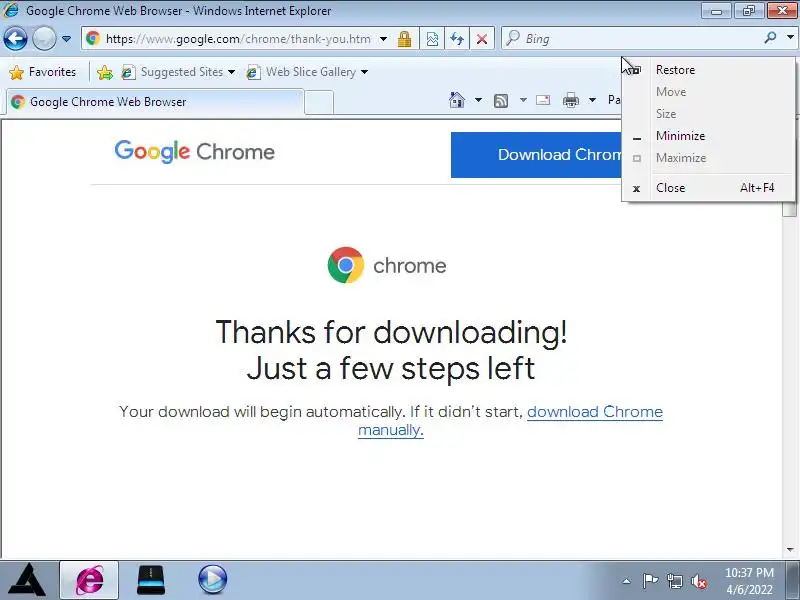This screenshot has height=600, width=800.
Task: Expand the Home button dropdown arrow
Action: pos(478,100)
